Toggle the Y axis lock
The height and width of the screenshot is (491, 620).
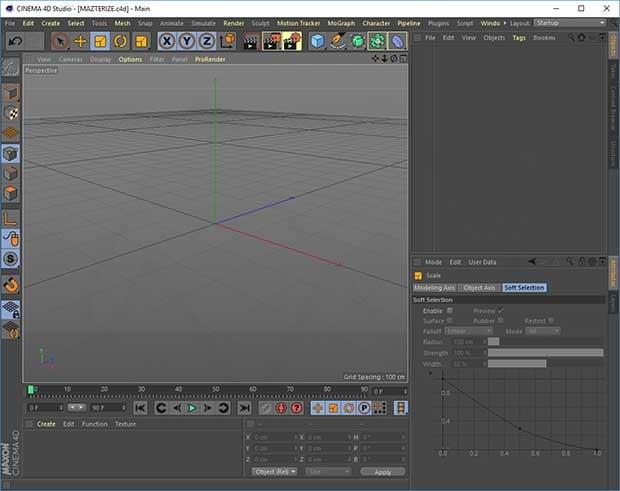coord(187,41)
